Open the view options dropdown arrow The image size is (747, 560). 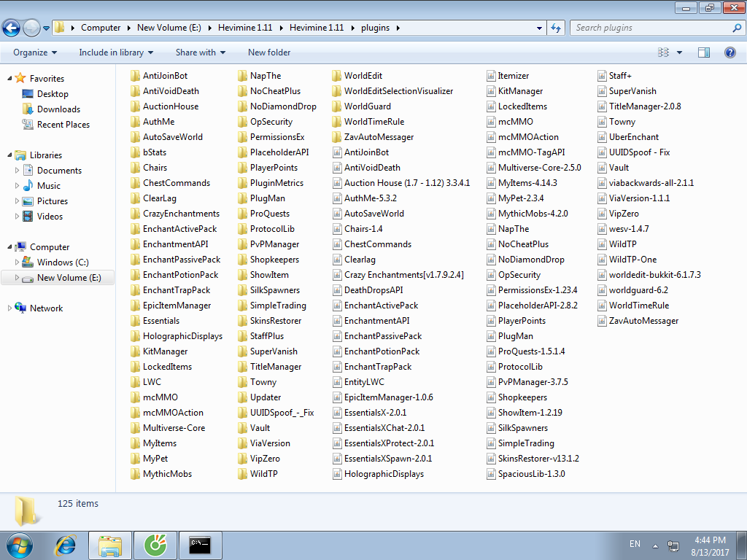pos(679,52)
